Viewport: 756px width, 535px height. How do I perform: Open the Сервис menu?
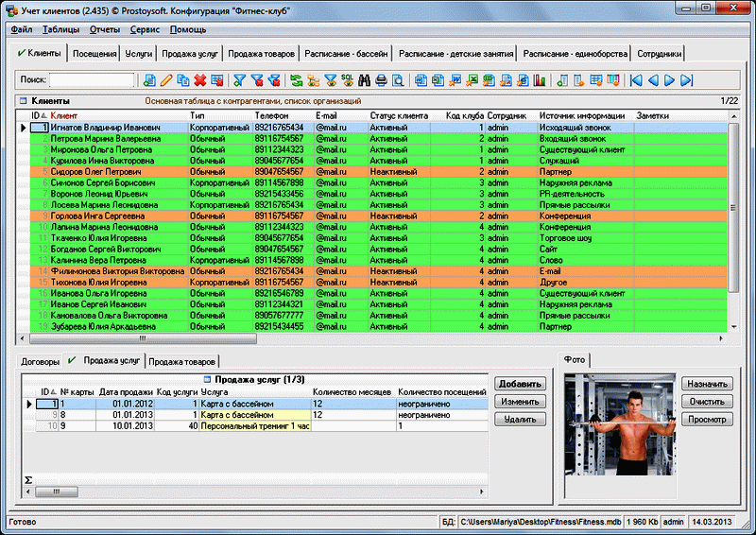pyautogui.click(x=145, y=29)
